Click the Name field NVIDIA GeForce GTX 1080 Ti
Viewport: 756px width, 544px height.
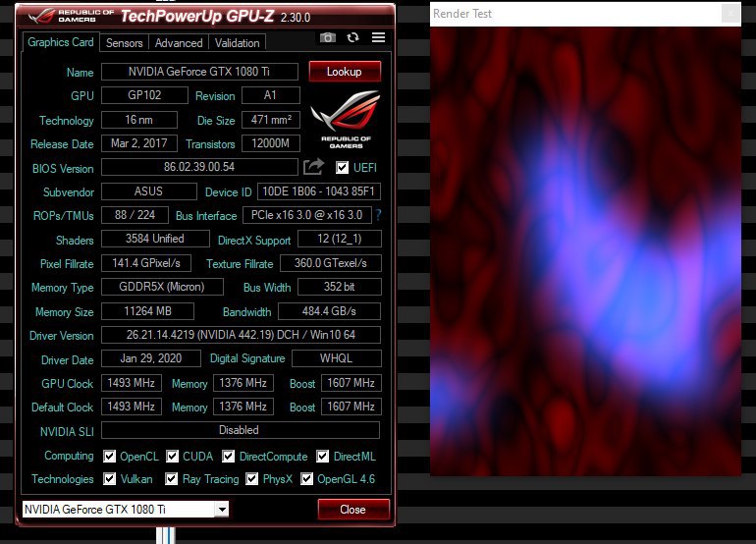click(199, 72)
